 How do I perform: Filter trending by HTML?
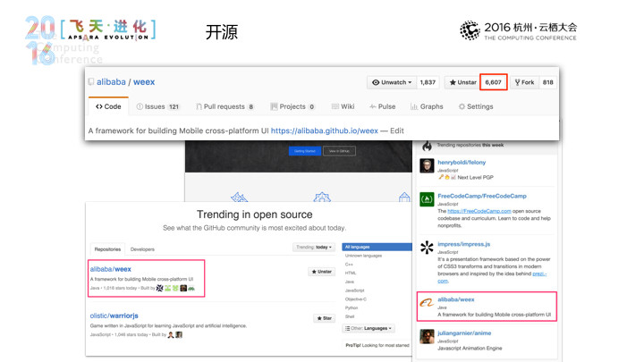click(x=351, y=273)
